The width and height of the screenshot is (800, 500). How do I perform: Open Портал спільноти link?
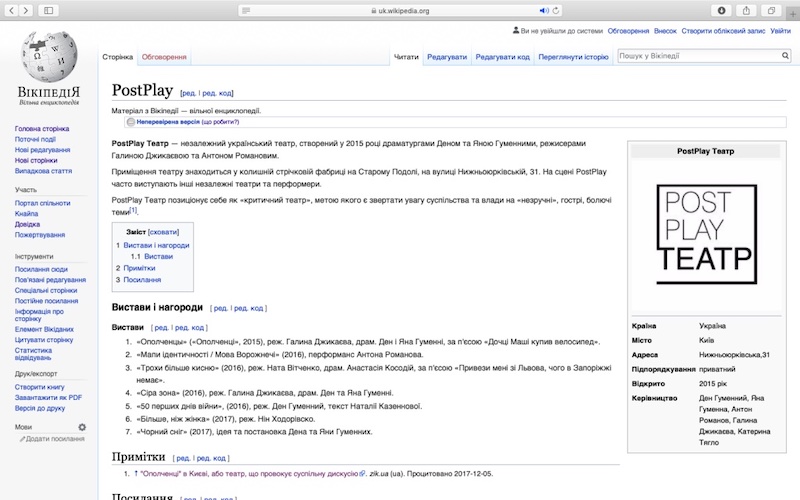coord(42,203)
